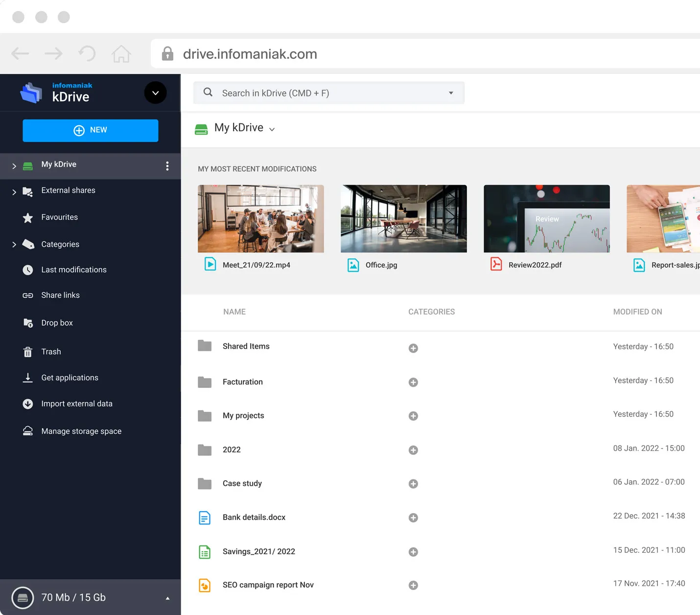Click the padlock icon in the address bar

coord(167,53)
